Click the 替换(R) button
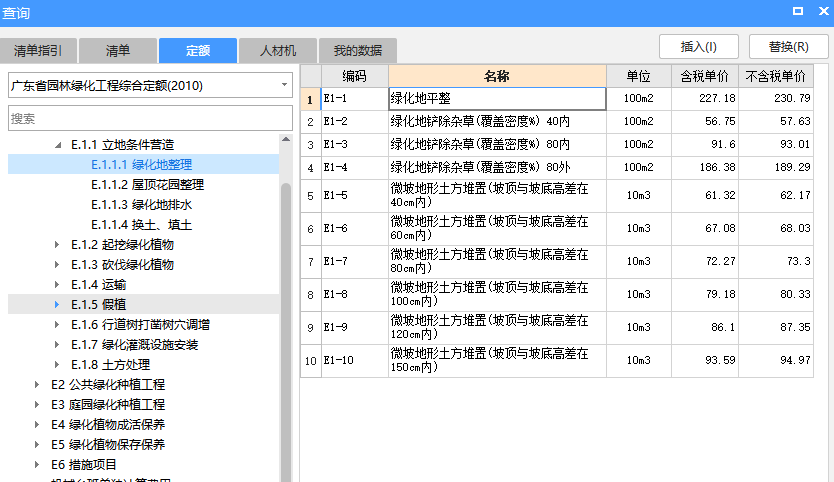Image resolution: width=834 pixels, height=482 pixels. coord(789,47)
